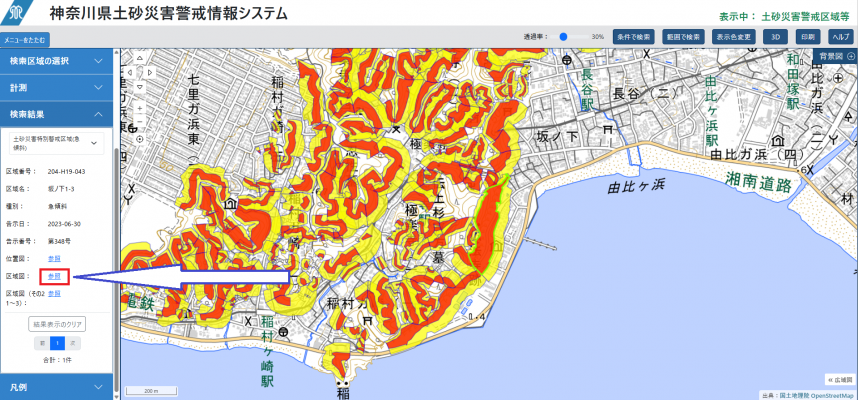This screenshot has width=858, height=400.
Task: Click the 結果表示のクリア button
Action: click(x=57, y=324)
